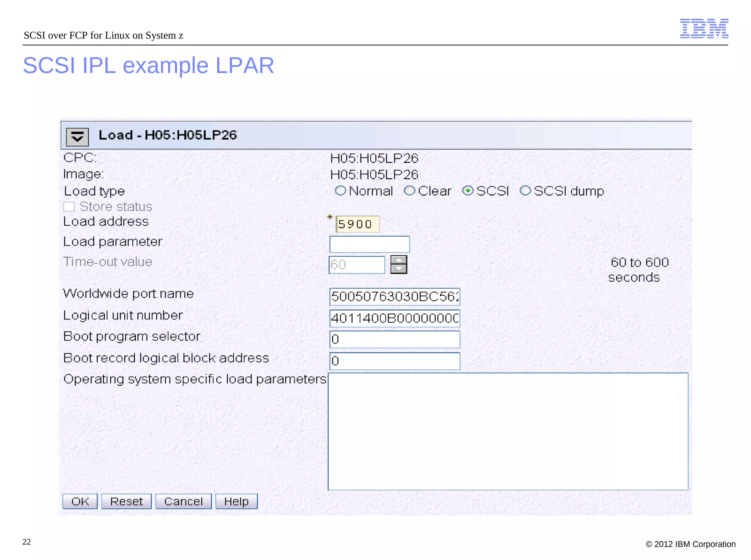Viewport: 751px width, 560px height.
Task: Click the '© 2012 IBM Corporation' footer
Action: click(690, 544)
